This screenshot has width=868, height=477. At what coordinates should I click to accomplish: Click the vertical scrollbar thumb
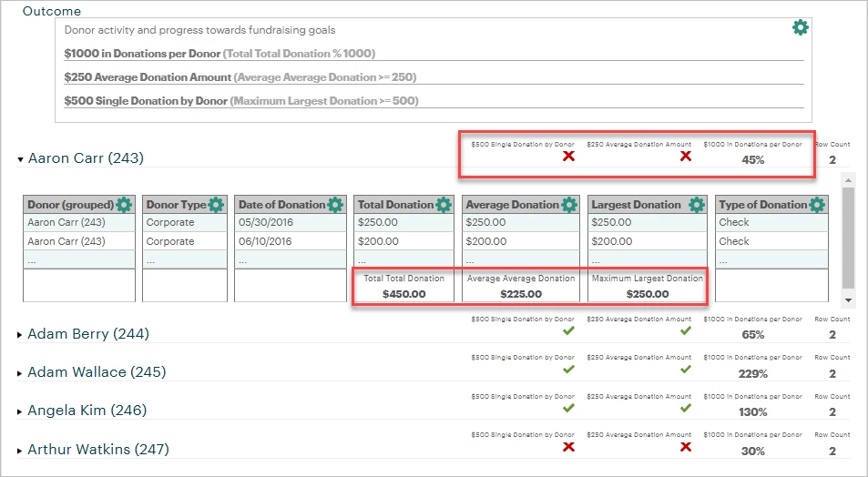(x=848, y=238)
